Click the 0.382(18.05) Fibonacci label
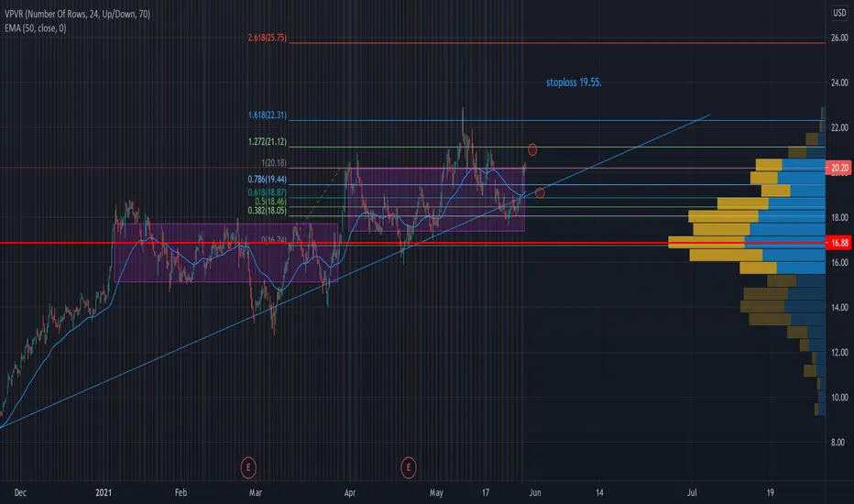 [267, 211]
